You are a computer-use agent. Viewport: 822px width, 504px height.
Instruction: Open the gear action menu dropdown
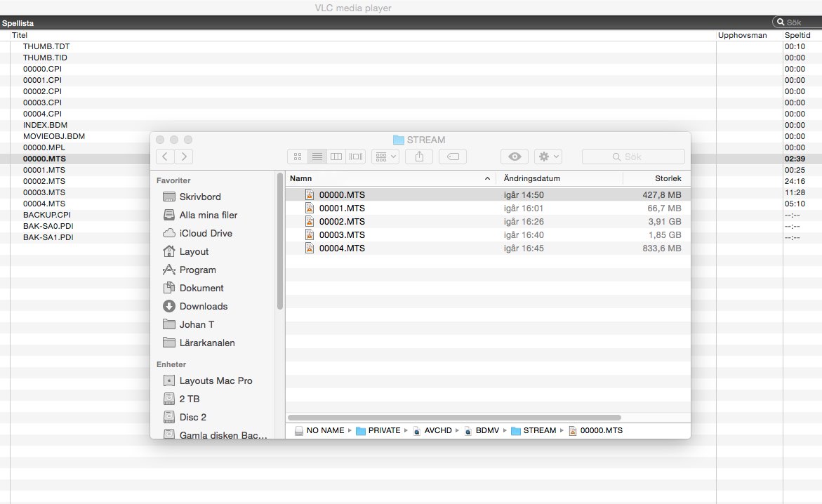pos(548,157)
